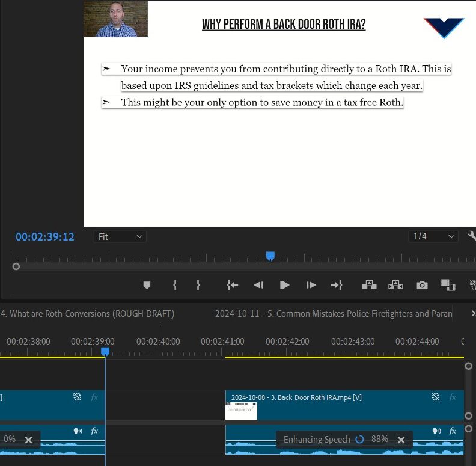Click the Lift button
Viewport: 476px width, 466px height.
[369, 285]
